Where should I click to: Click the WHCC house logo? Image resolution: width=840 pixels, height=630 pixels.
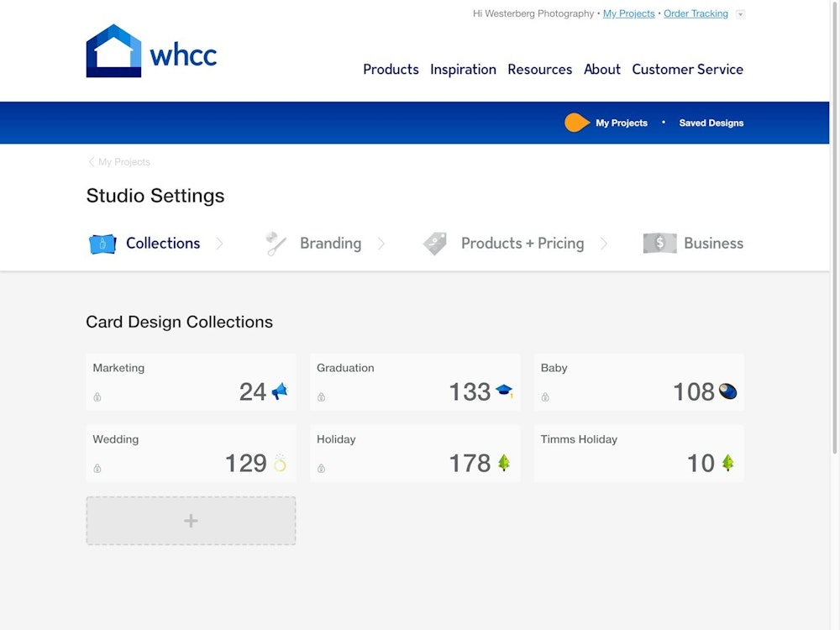click(113, 51)
